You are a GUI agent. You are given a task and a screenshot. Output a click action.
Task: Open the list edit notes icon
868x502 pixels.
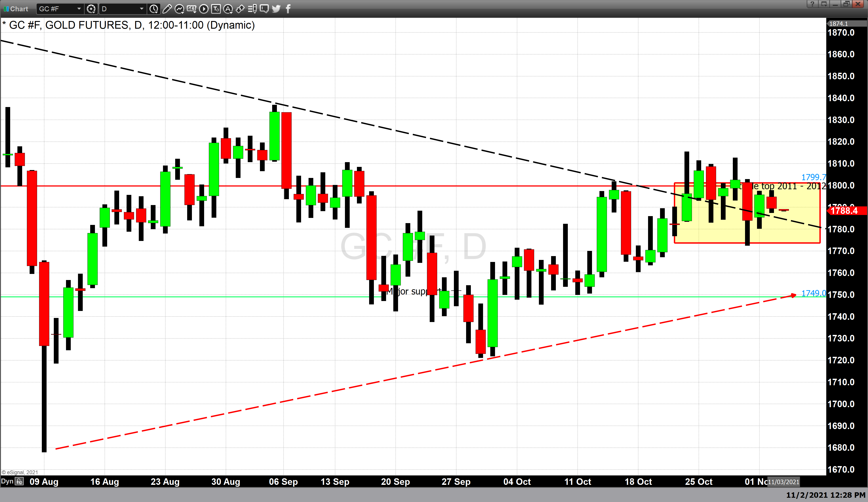pyautogui.click(x=252, y=9)
